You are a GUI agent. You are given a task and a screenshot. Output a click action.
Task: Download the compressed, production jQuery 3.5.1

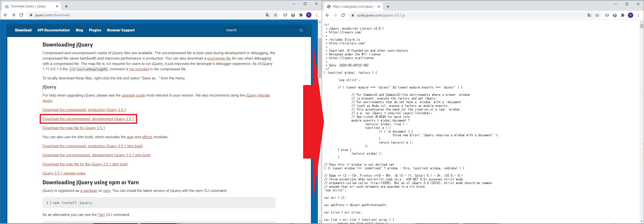84,110
